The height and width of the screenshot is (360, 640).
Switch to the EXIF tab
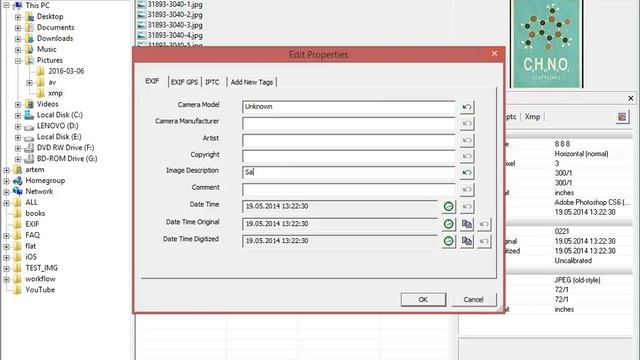pos(152,81)
